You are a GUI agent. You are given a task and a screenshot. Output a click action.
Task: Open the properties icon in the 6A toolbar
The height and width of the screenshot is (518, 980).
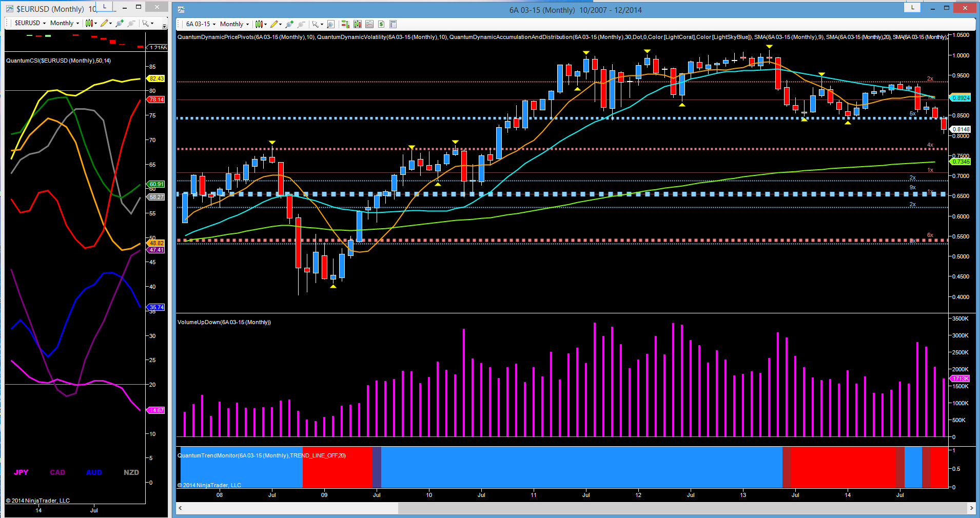coord(393,24)
